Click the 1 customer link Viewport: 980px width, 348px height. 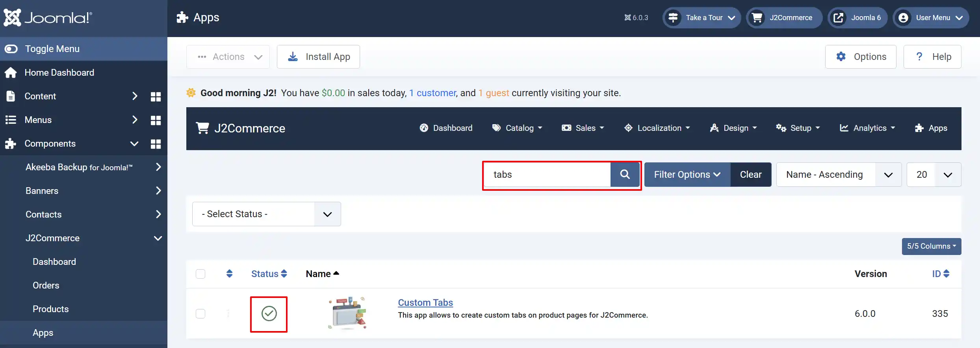(x=432, y=93)
